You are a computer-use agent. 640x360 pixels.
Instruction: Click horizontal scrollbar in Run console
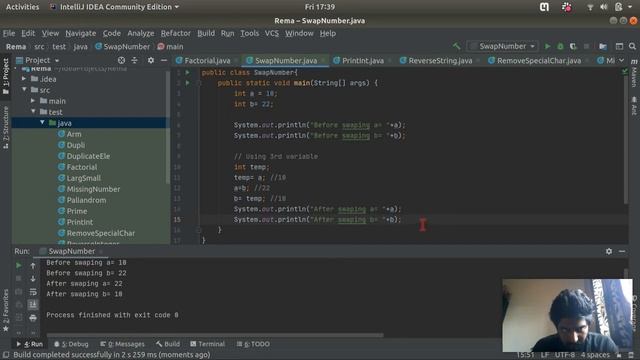(215, 336)
